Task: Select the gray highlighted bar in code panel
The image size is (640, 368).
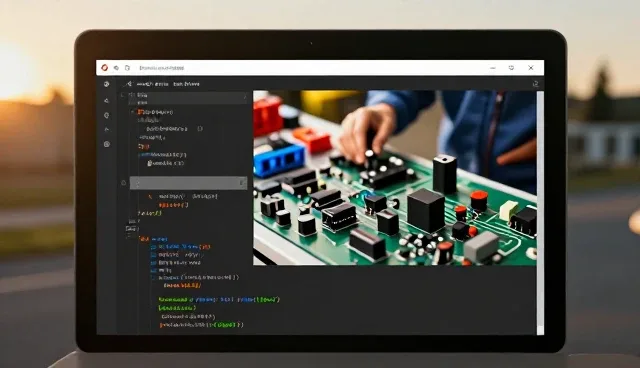Action: tap(188, 183)
